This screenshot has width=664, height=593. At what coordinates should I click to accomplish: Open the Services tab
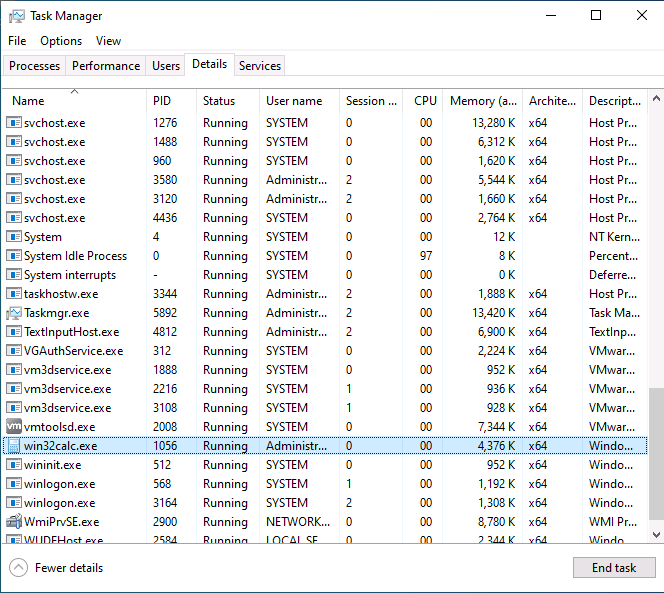[260, 66]
